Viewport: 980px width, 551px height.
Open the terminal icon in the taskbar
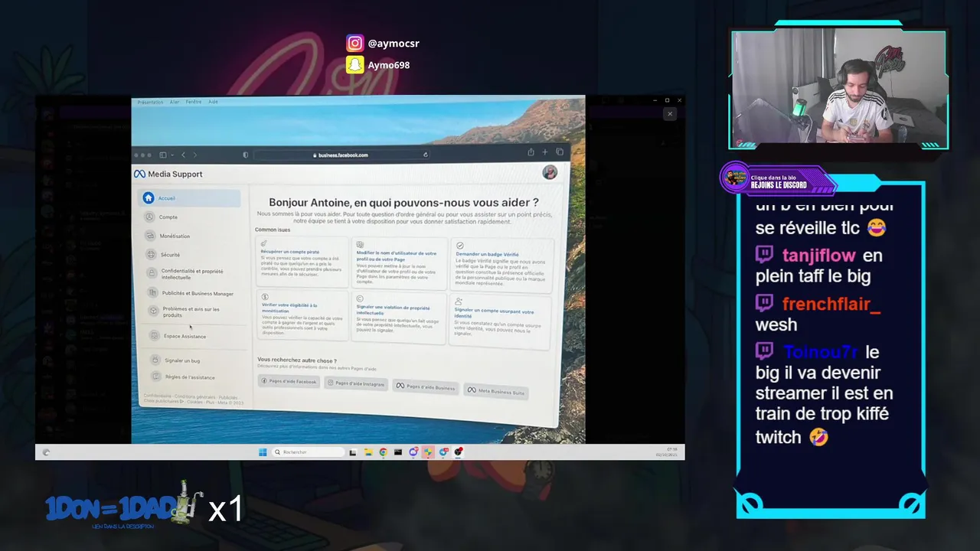coord(398,452)
